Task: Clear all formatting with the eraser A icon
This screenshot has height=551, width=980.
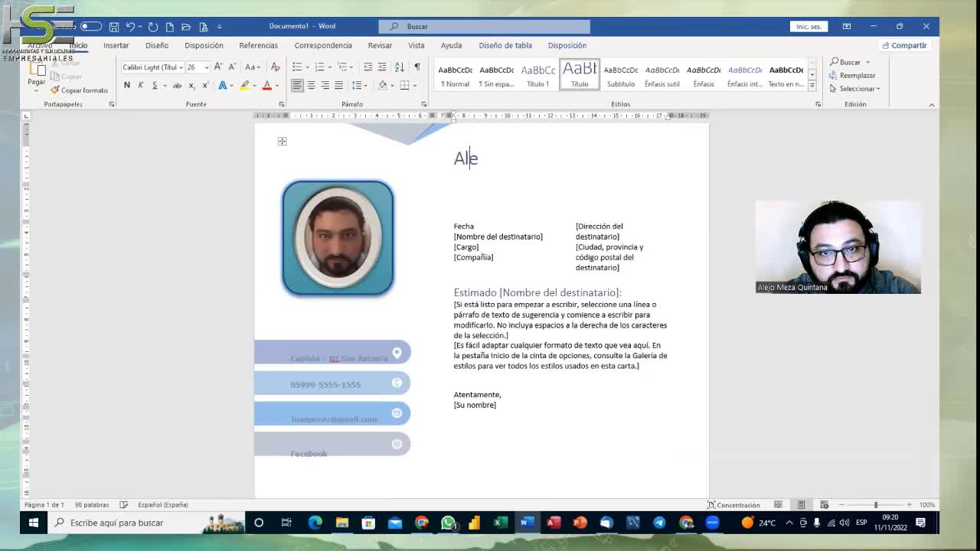Action: click(273, 67)
